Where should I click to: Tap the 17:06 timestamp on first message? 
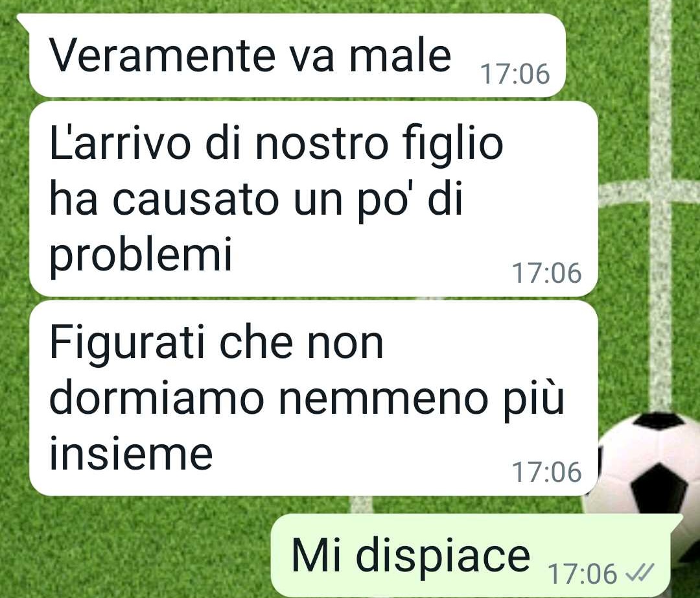coord(515,74)
